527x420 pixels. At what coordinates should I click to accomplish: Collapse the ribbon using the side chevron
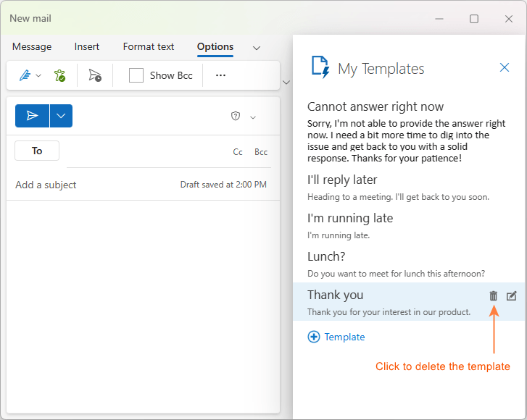tap(286, 82)
